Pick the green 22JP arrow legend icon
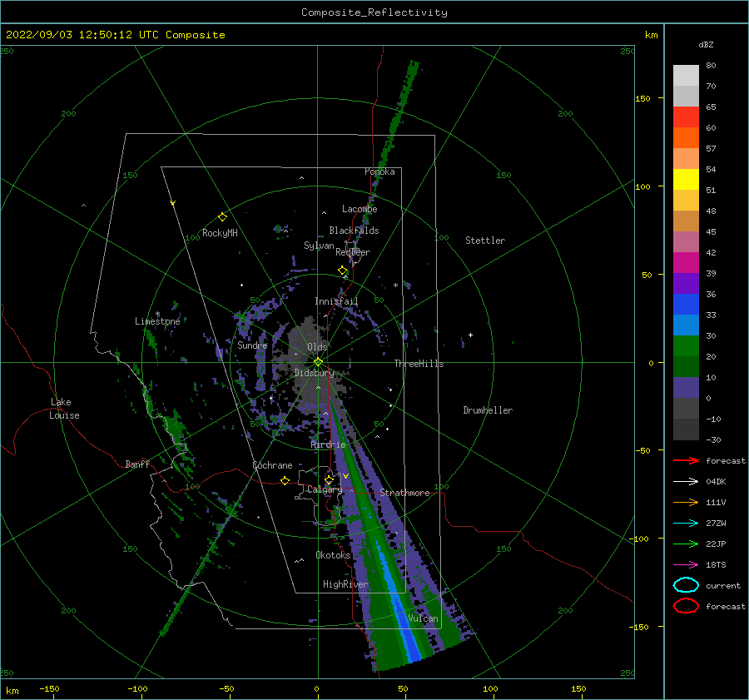 (686, 544)
